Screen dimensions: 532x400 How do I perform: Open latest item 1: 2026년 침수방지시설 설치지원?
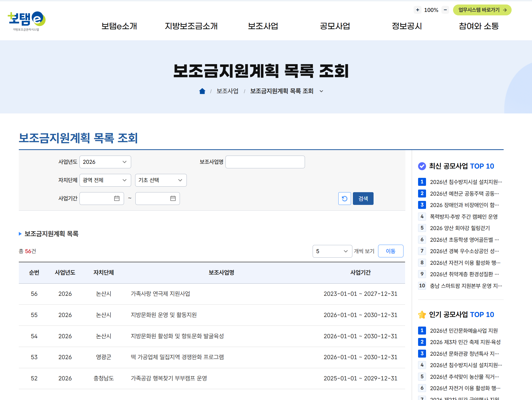(x=466, y=182)
